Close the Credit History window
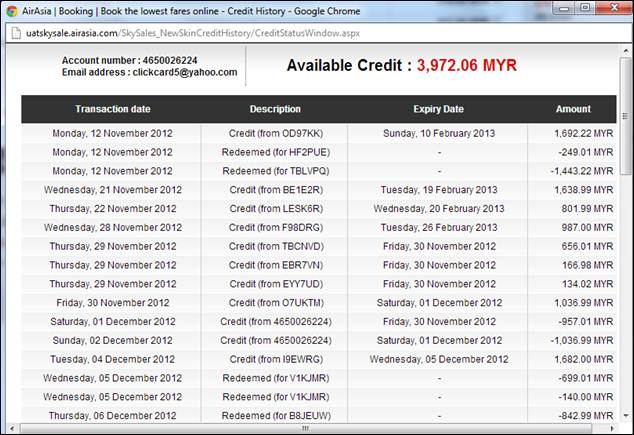Screen dimensions: 634x435 coord(614,8)
